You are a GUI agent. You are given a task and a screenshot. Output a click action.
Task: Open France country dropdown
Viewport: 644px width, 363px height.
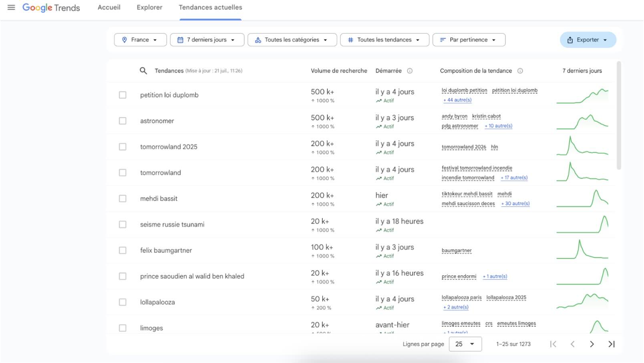(x=140, y=40)
